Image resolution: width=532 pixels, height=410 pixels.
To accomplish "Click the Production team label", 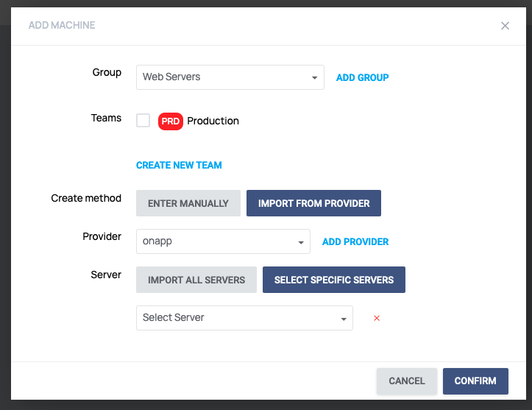I will 213,121.
